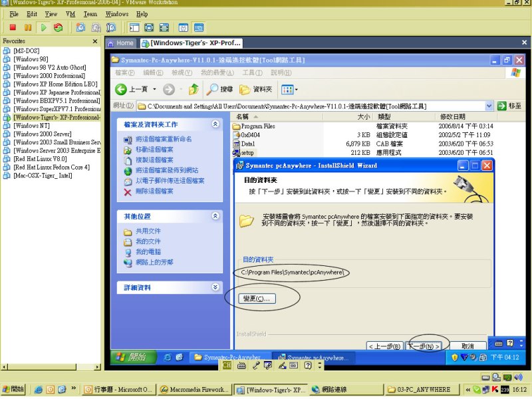Click the Search (搜尋) toolbar button

[220, 89]
